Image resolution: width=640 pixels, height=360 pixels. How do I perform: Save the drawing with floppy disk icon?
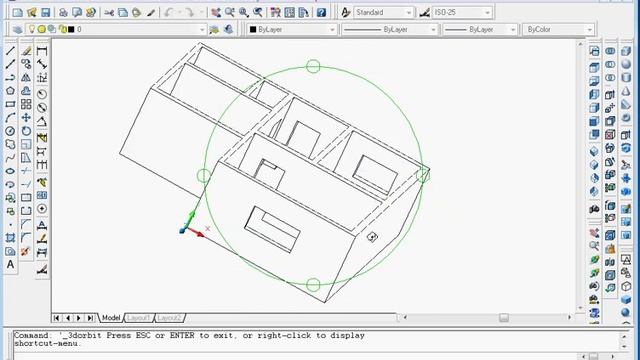[45, 13]
